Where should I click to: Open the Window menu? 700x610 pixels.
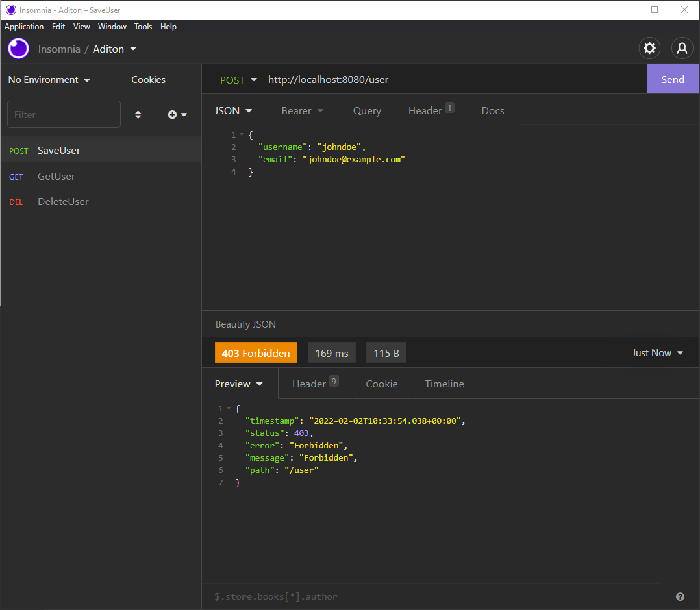[112, 27]
